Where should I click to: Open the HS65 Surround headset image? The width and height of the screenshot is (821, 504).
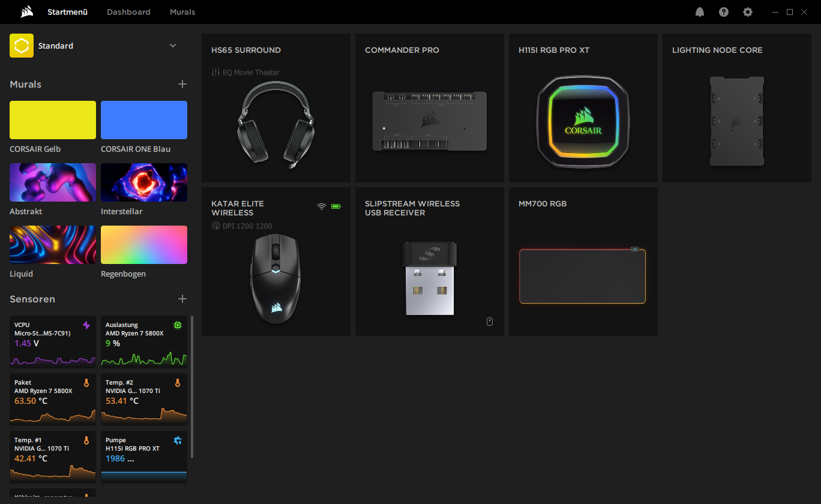tap(276, 124)
